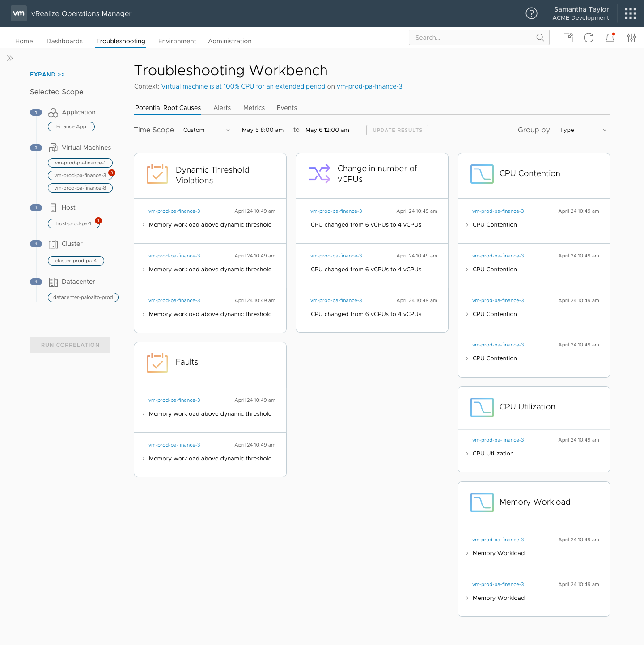
Task: Select vm-prod-pa-finance-1 scope chip
Action: [x=80, y=163]
